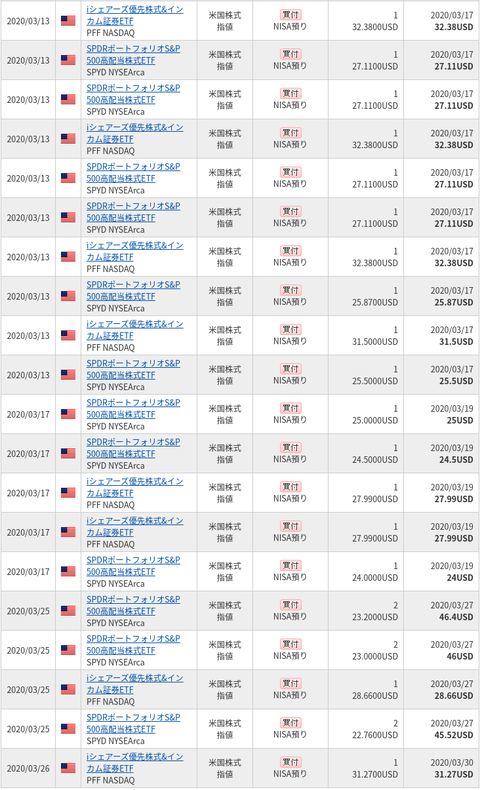Select the unit price 25.8700USD
This screenshot has height=790, width=480.
click(x=375, y=302)
